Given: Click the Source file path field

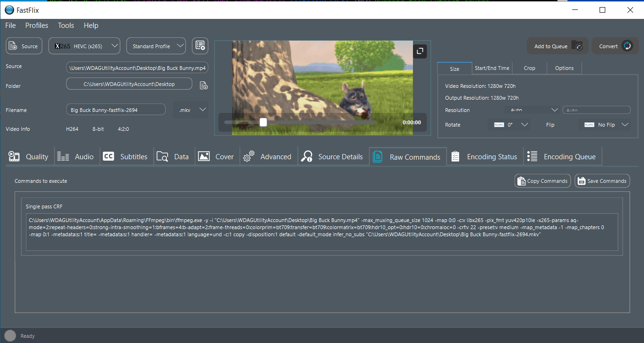Looking at the screenshot, I should pyautogui.click(x=137, y=68).
